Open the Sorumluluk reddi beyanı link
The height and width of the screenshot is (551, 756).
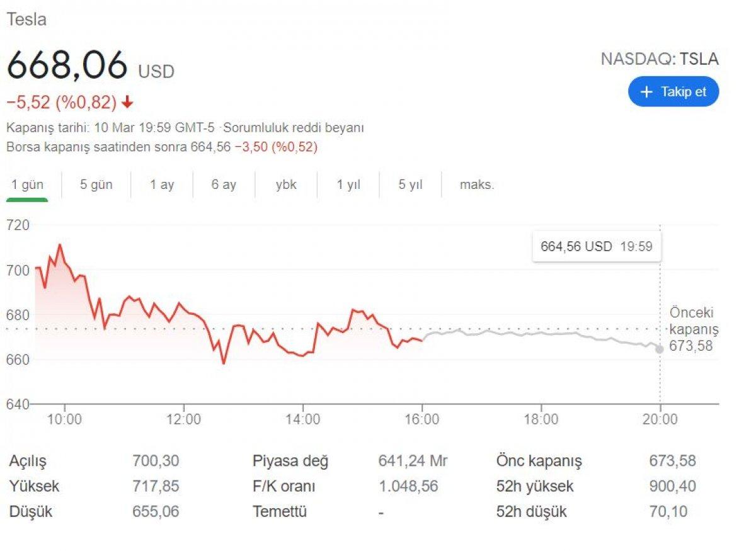click(x=294, y=128)
